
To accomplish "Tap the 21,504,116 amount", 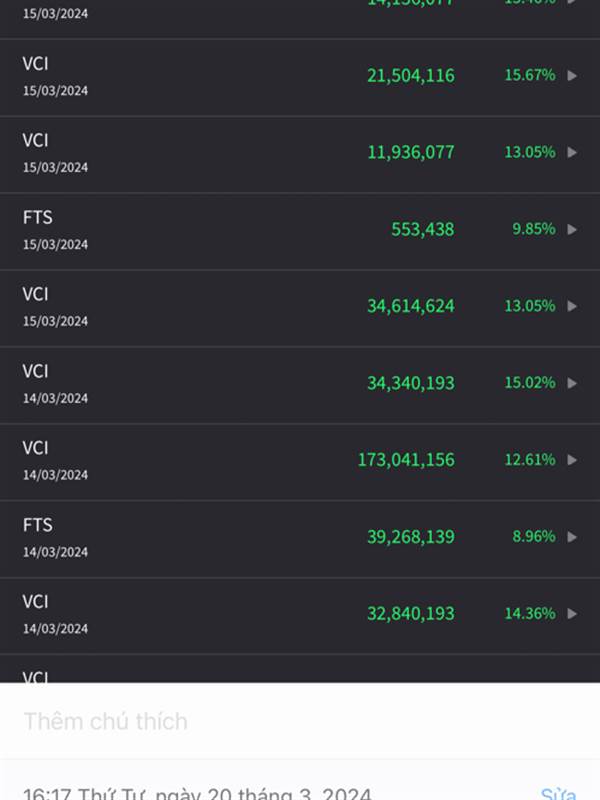I will point(411,76).
